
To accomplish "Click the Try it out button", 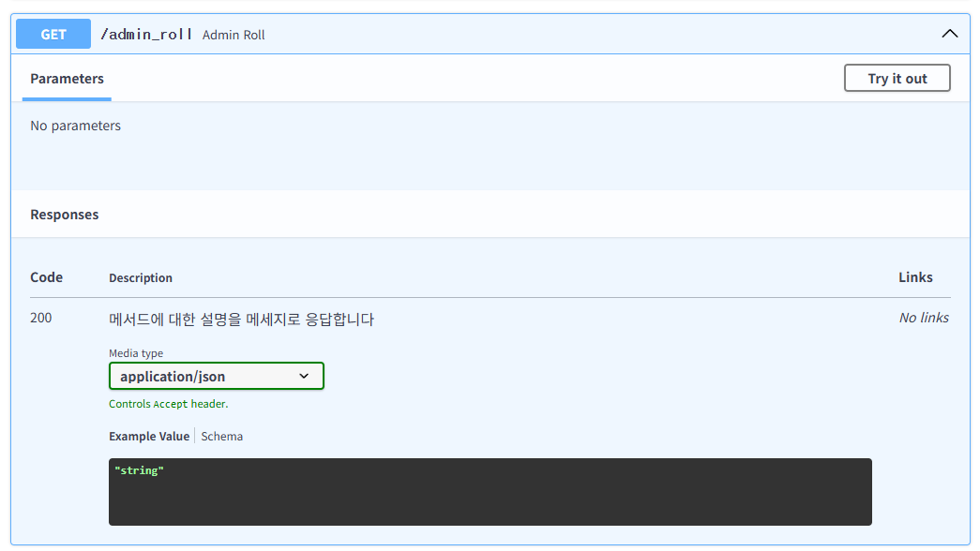I will click(x=897, y=78).
